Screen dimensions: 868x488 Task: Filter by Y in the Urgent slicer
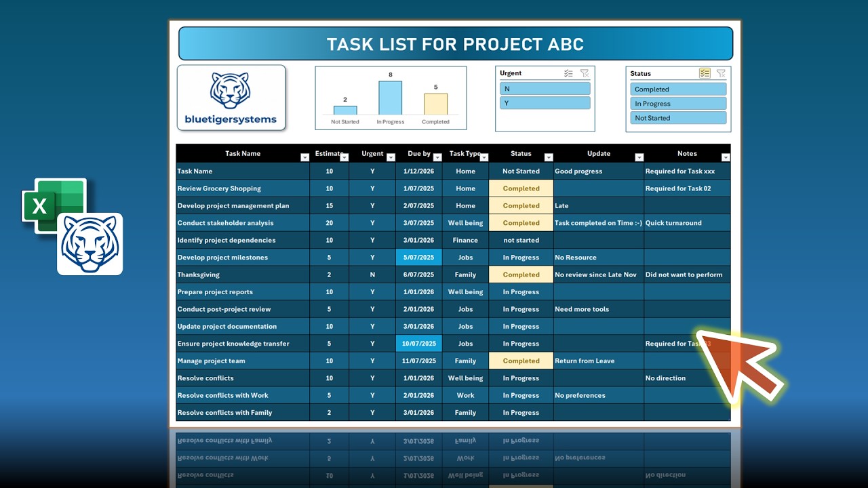[x=545, y=103]
